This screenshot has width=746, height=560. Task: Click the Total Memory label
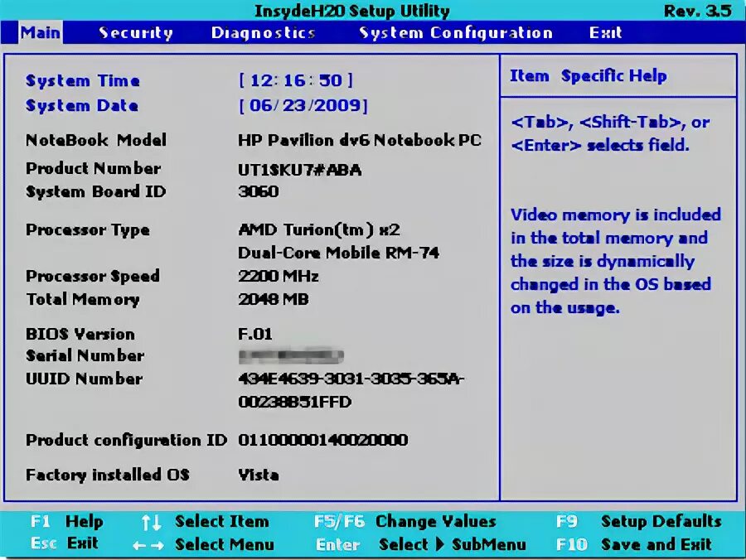[x=83, y=299]
